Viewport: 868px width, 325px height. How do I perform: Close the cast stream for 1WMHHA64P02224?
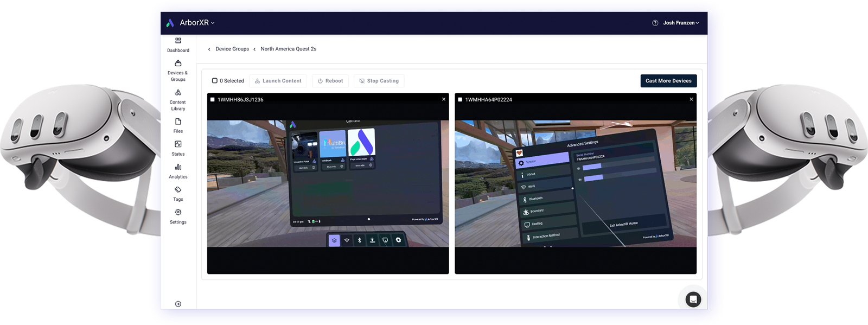point(691,99)
